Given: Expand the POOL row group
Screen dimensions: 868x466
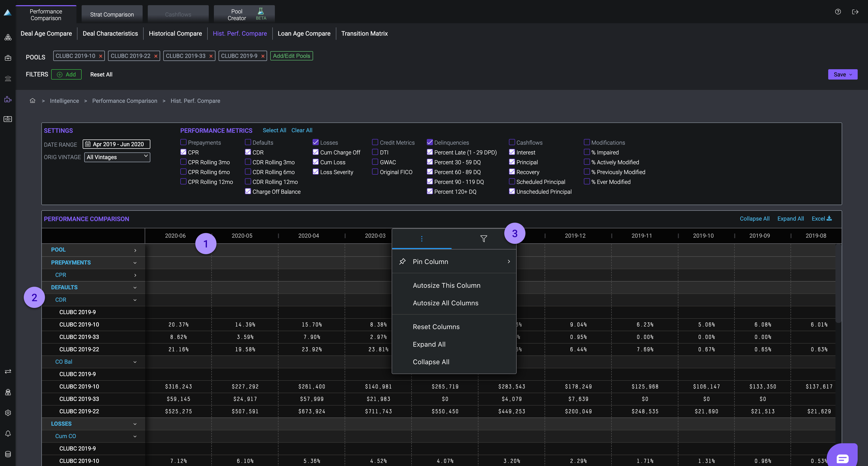Looking at the screenshot, I should (x=135, y=250).
